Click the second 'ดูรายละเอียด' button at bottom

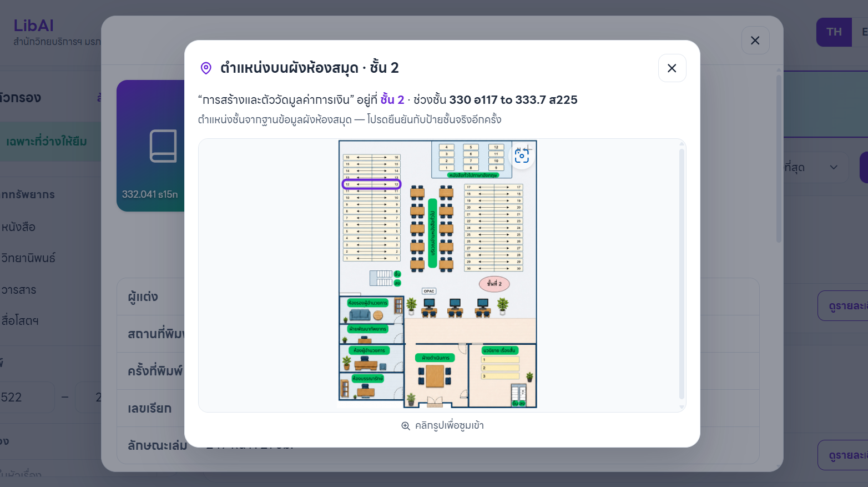[x=842, y=455]
